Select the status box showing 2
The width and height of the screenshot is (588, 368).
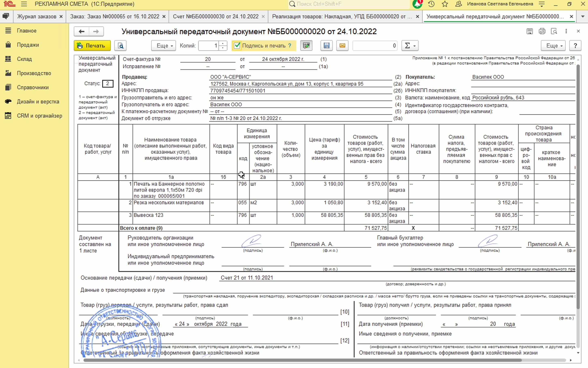coord(108,83)
